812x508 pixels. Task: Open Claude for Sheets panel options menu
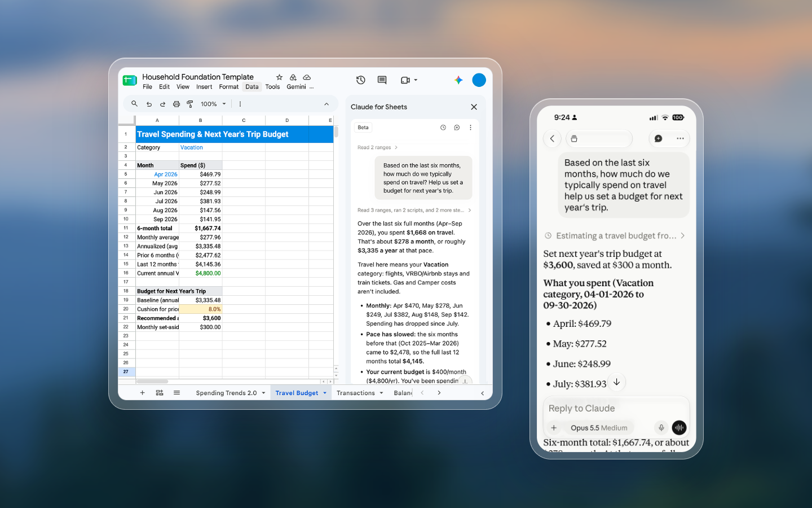pos(470,128)
